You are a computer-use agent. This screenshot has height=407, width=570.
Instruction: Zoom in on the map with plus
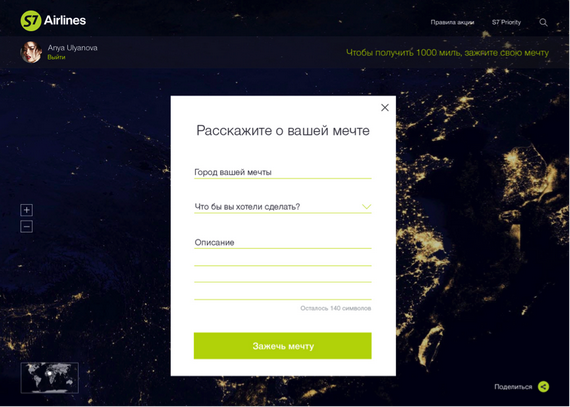click(27, 210)
